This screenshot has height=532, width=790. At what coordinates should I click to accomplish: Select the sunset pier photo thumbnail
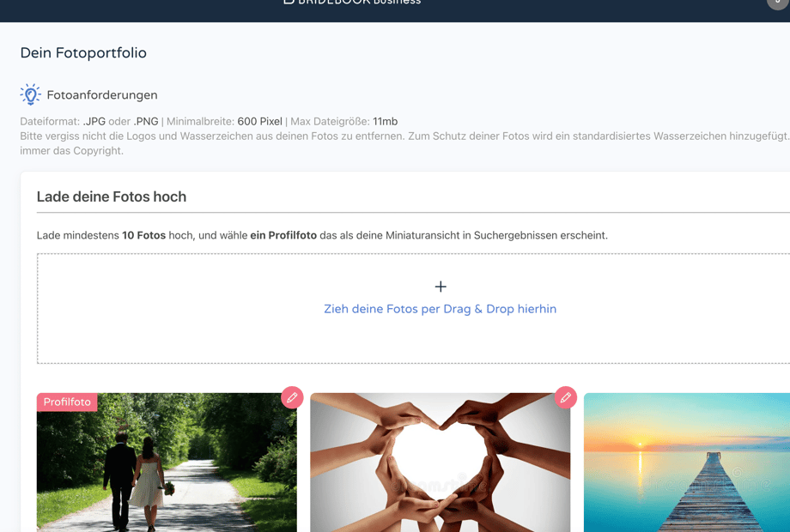pos(687,462)
